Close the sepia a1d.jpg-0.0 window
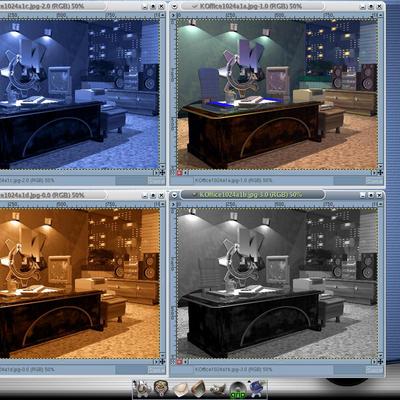The width and height of the screenshot is (400, 400). tap(161, 195)
